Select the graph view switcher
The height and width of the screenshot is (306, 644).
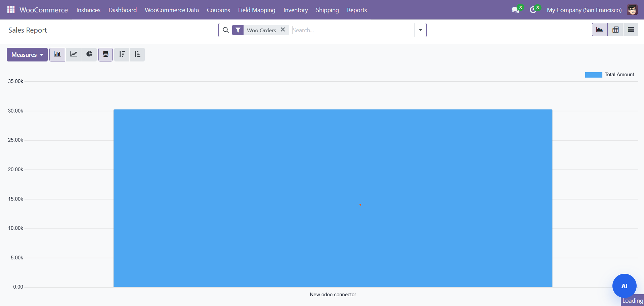(x=600, y=30)
